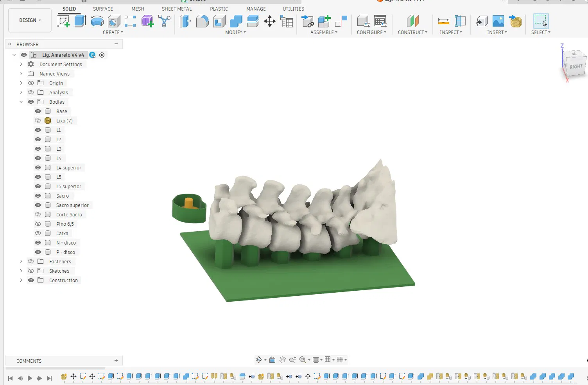Show the Pino 6,5 body

(x=38, y=224)
